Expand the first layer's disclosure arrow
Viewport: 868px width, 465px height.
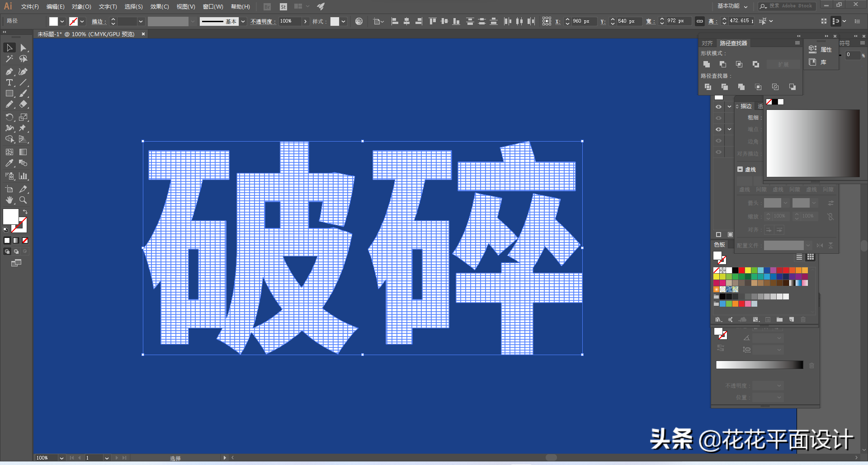[729, 107]
